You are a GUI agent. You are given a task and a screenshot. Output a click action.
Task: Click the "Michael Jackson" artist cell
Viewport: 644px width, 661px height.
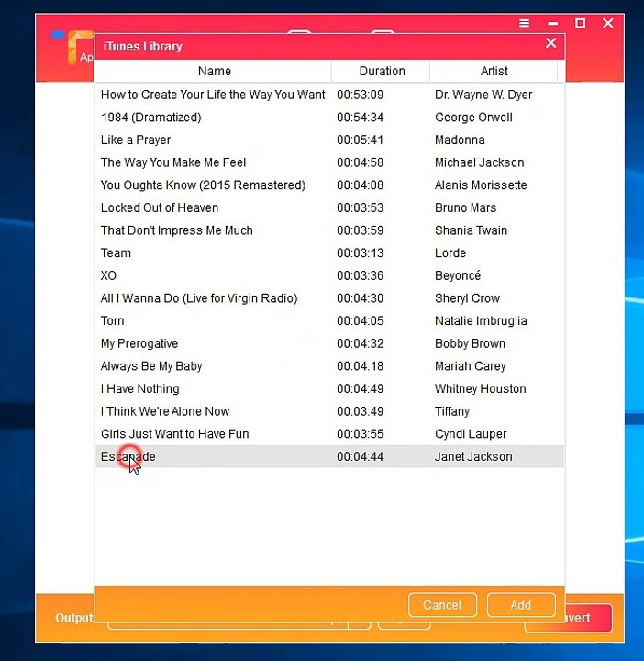pyautogui.click(x=479, y=162)
